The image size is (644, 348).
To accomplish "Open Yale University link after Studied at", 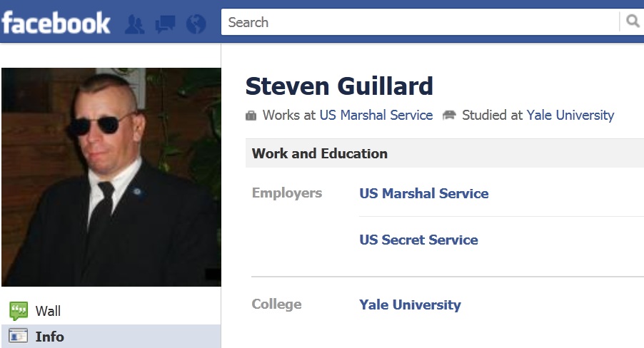I will coord(570,115).
